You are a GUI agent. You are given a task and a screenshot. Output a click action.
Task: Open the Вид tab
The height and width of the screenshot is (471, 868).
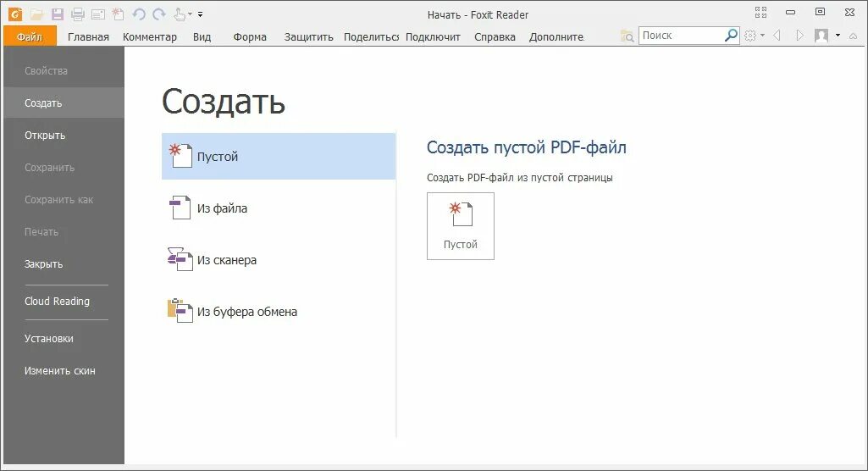pyautogui.click(x=202, y=37)
